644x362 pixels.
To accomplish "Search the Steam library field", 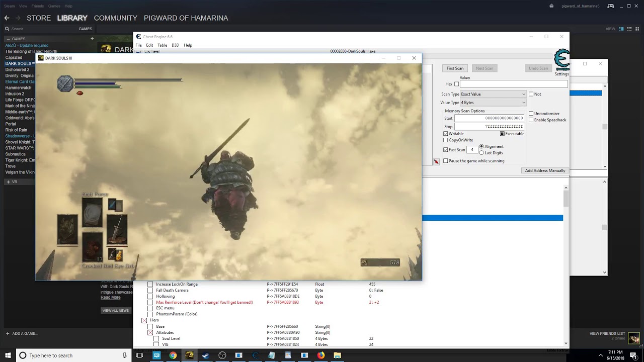I will point(40,29).
